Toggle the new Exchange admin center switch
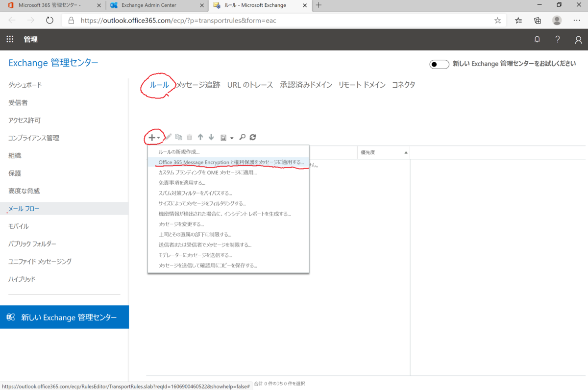Viewport: 588px width, 390px height. coord(440,65)
